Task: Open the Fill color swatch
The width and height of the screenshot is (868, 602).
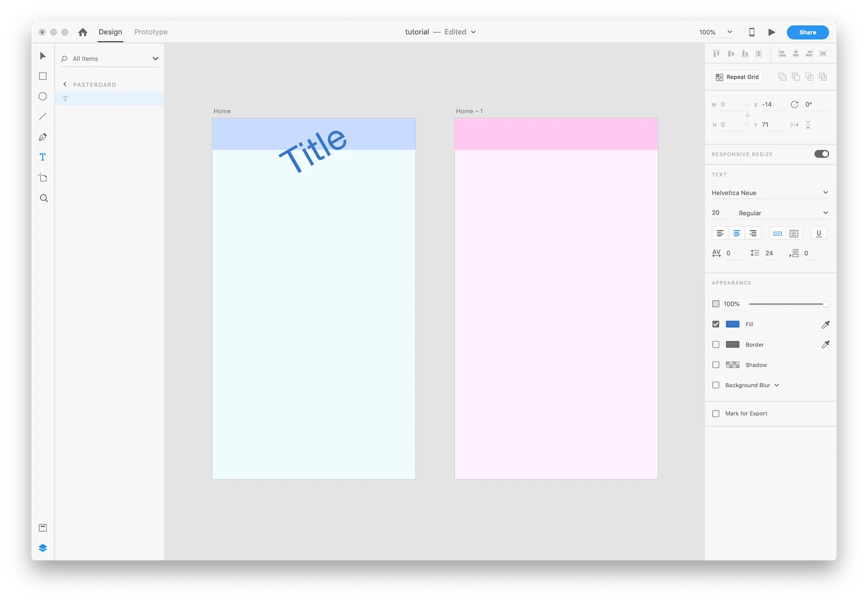Action: point(732,324)
